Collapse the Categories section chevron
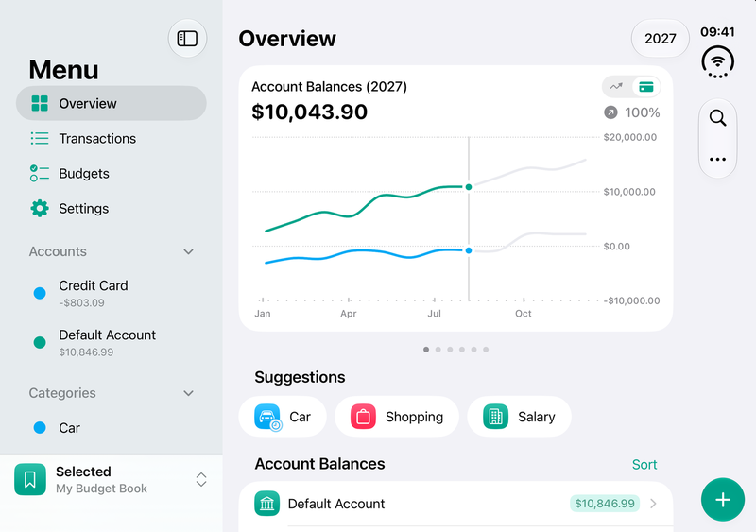Viewport: 756px width, 532px height. pyautogui.click(x=188, y=393)
